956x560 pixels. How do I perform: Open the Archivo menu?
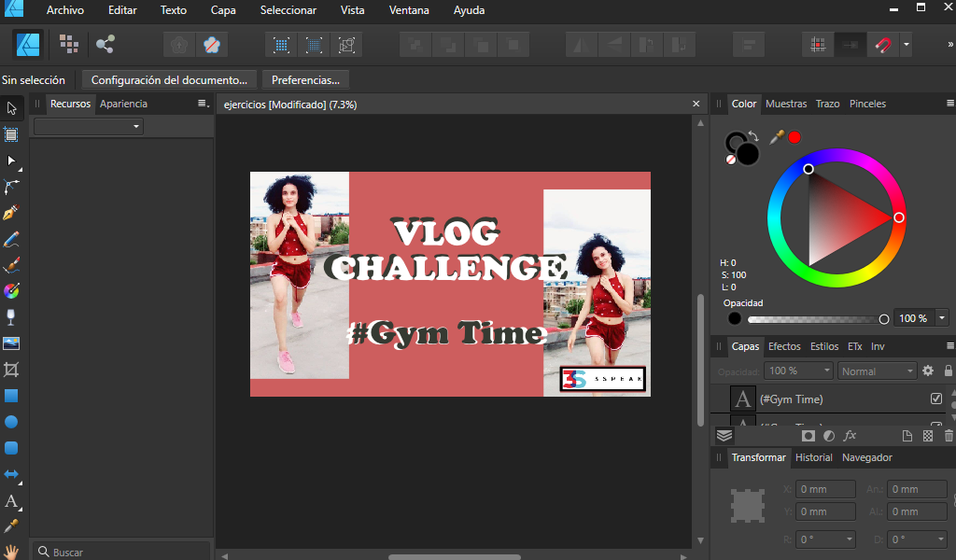(65, 10)
